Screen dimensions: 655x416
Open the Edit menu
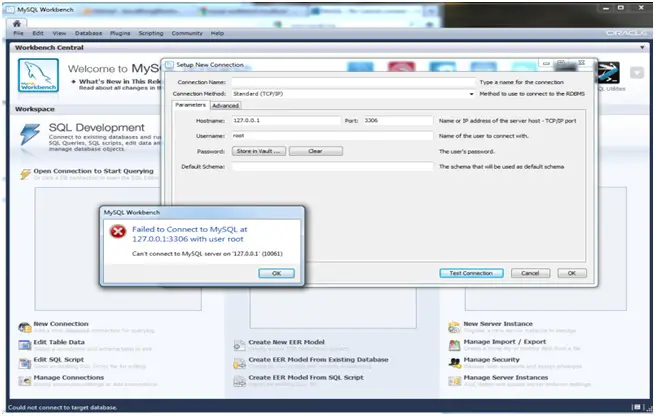pos(38,33)
